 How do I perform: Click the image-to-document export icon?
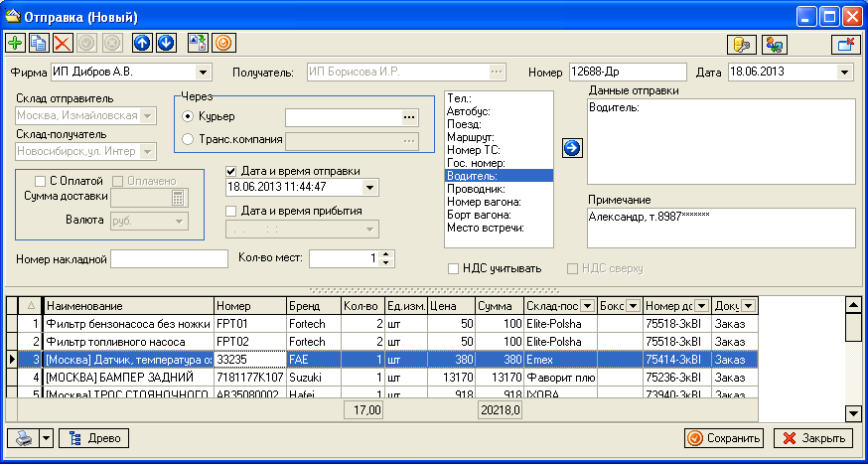click(x=198, y=43)
